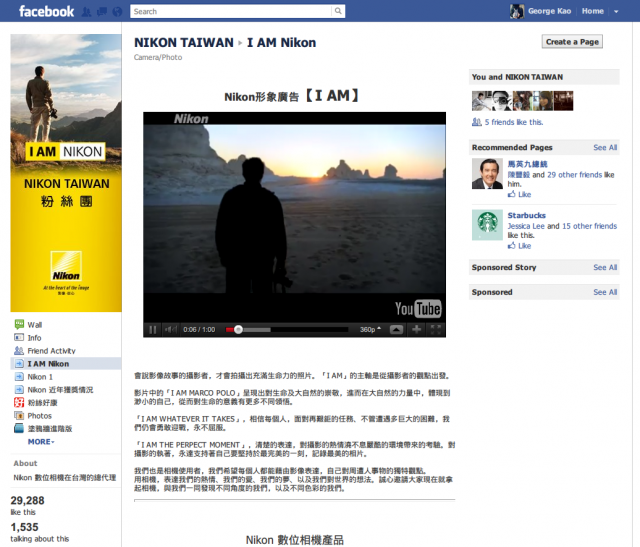This screenshot has width=640, height=547.
Task: Click 馬英九 profile photo thumbnail
Action: 487,173
